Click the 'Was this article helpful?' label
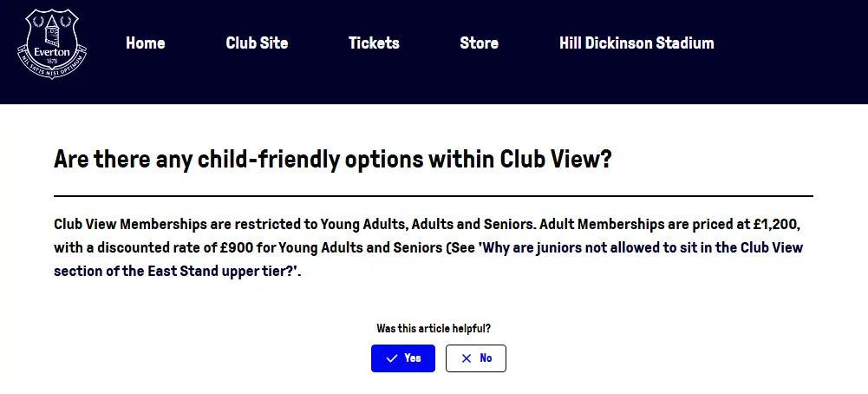Viewport: 868px width, 394px height. click(x=434, y=329)
